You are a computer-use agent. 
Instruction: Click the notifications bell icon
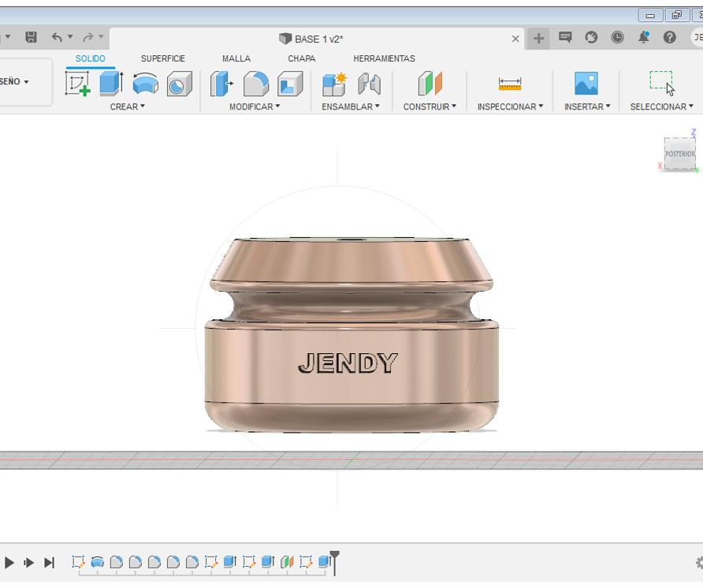pyautogui.click(x=644, y=37)
